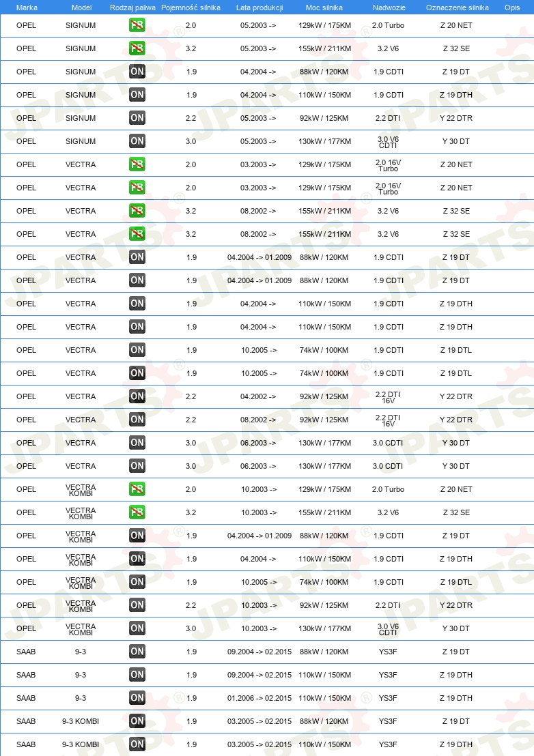Select '2.2 DTI' body cell in SIGNUM row

tap(388, 117)
